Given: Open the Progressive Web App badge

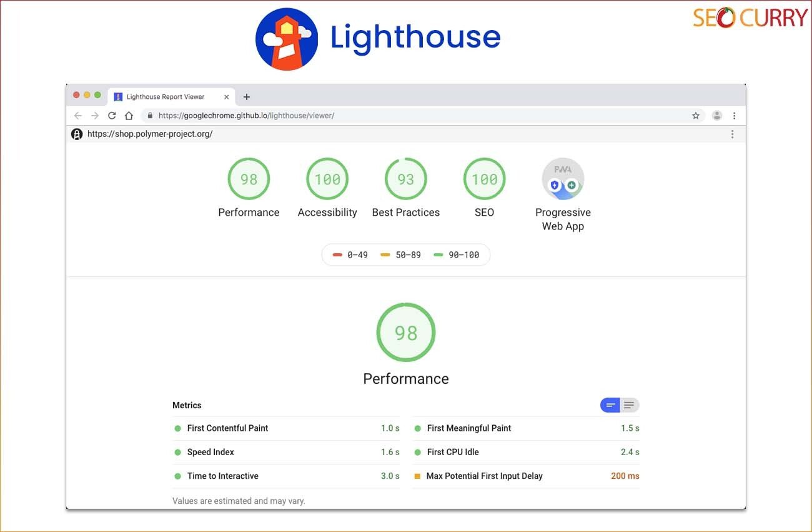Looking at the screenshot, I should [x=563, y=179].
